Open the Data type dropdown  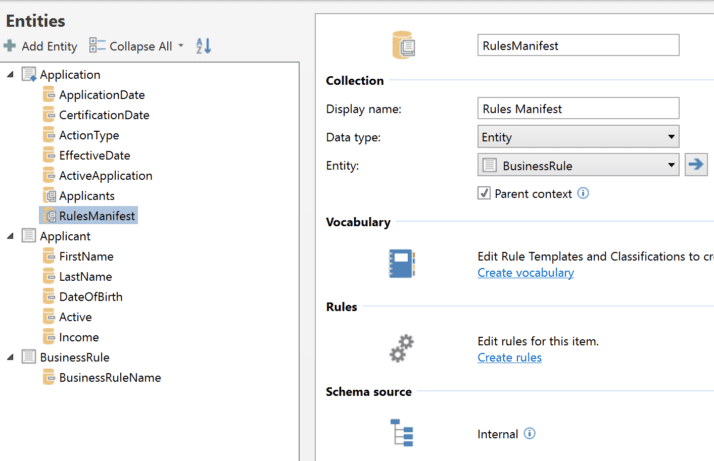pyautogui.click(x=578, y=137)
